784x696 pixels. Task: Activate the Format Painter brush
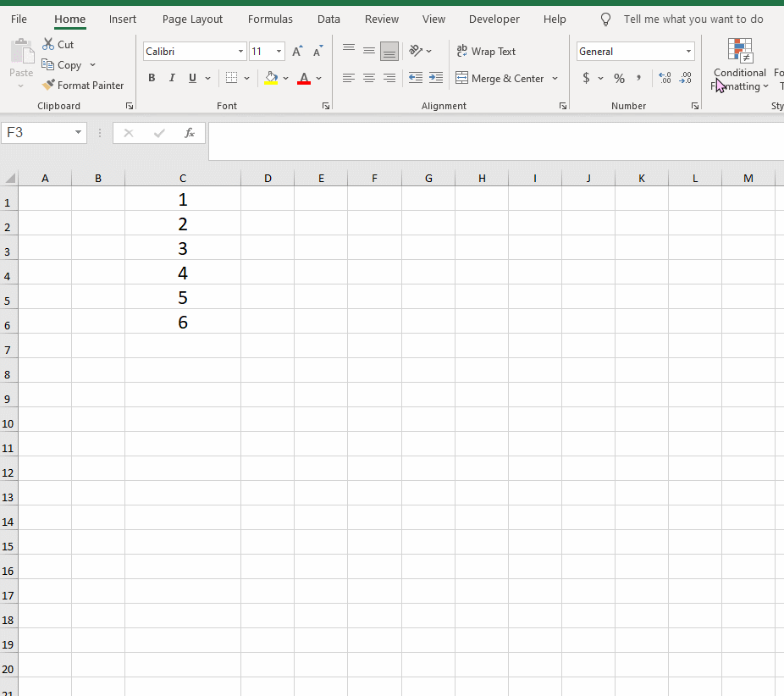(x=48, y=85)
